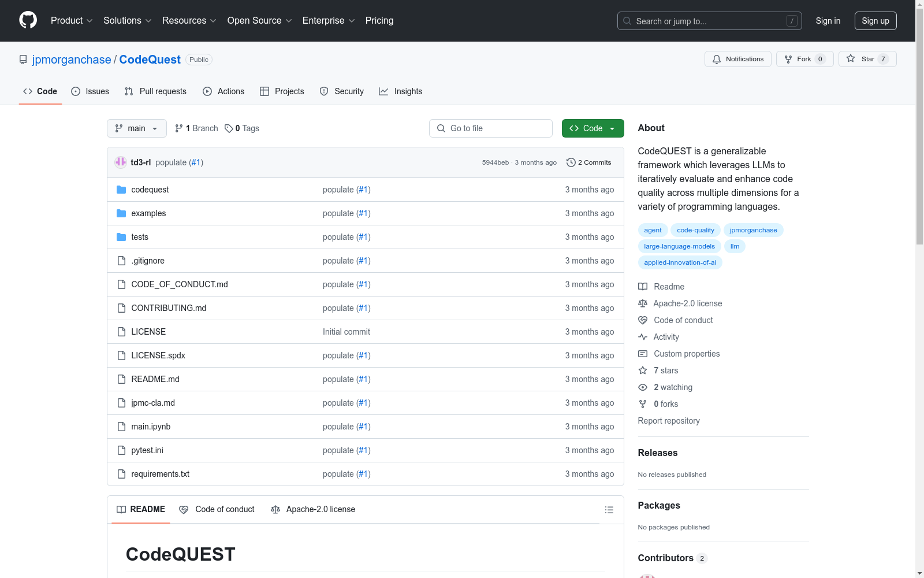924x578 pixels.
Task: Expand the Enterprise menu
Action: tap(329, 20)
